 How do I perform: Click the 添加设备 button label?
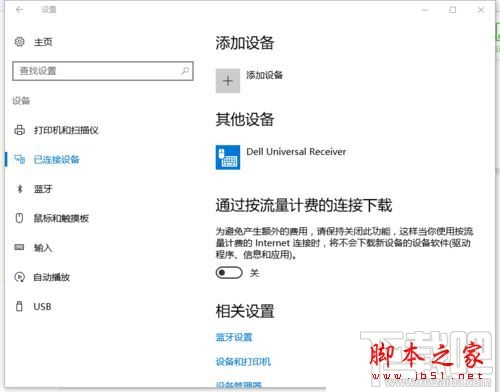point(264,75)
